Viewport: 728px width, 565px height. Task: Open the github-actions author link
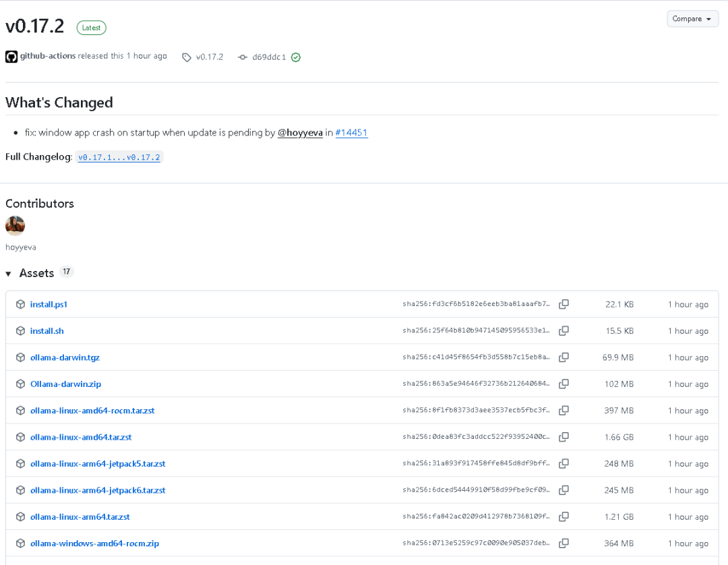(x=48, y=56)
